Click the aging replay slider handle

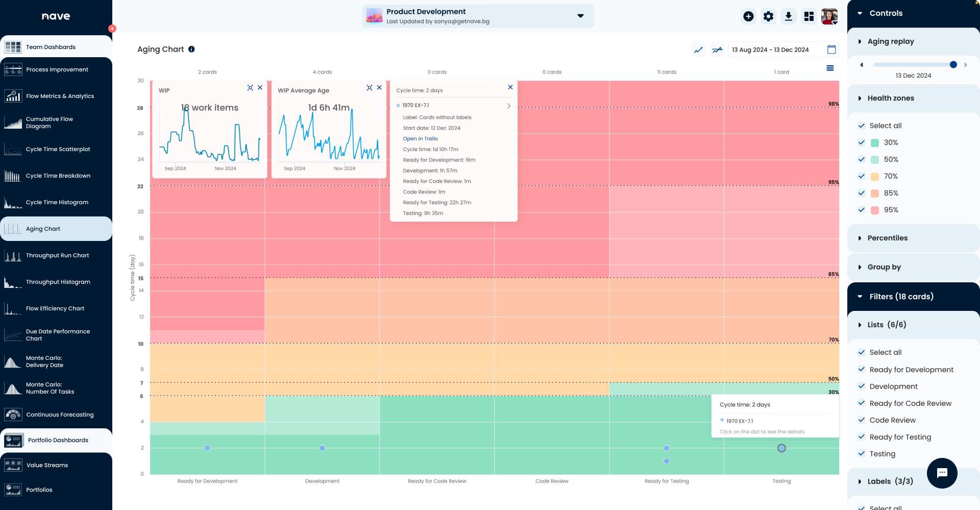pos(953,65)
